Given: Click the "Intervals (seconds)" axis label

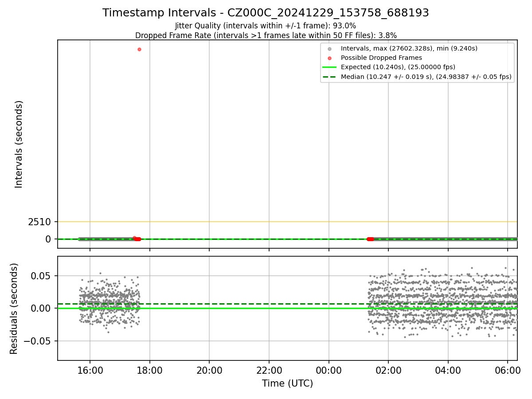Looking at the screenshot, I should point(19,144).
